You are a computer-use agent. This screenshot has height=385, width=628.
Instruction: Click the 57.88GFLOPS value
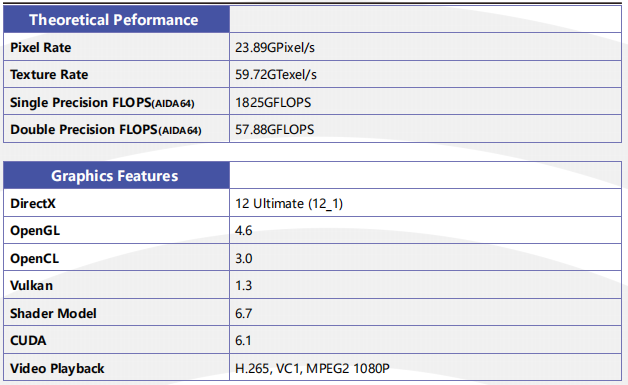click(274, 129)
